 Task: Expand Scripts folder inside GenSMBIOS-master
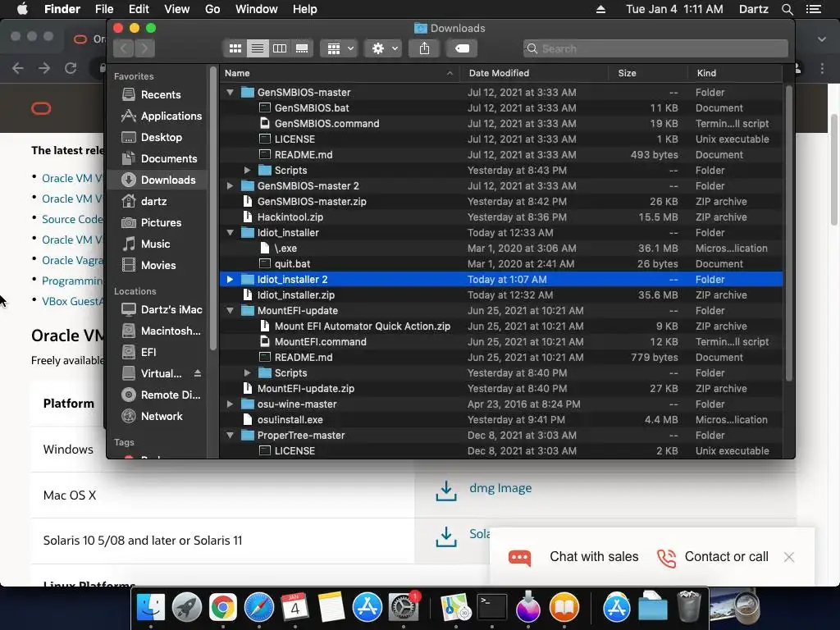247,171
